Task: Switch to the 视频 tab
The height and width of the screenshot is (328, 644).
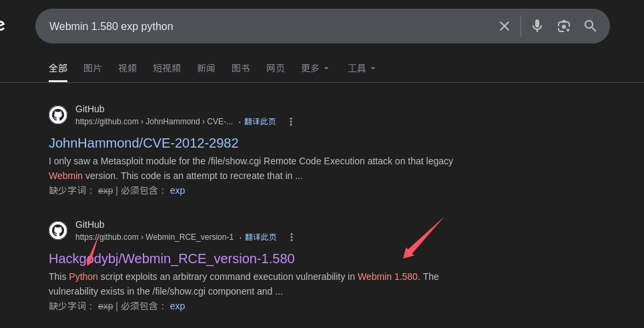Action: coord(127,68)
